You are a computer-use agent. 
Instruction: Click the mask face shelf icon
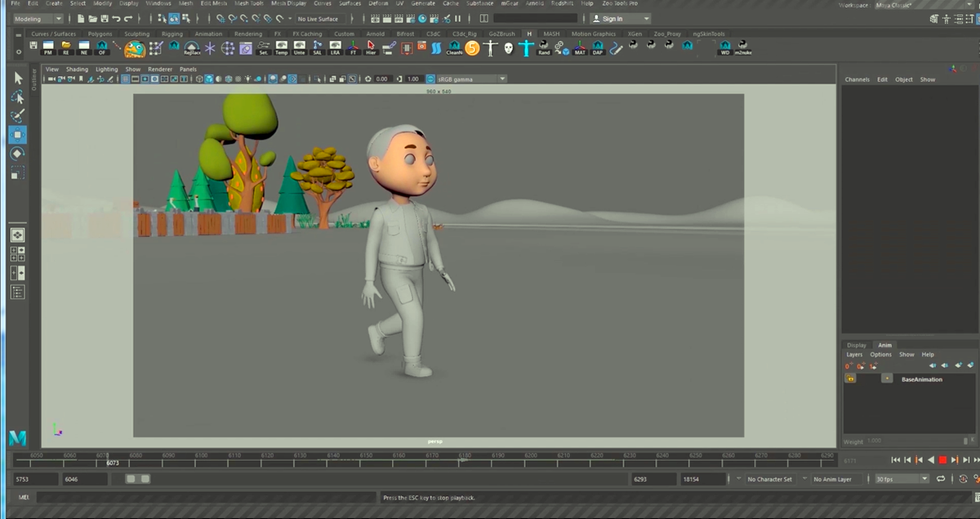pos(508,48)
